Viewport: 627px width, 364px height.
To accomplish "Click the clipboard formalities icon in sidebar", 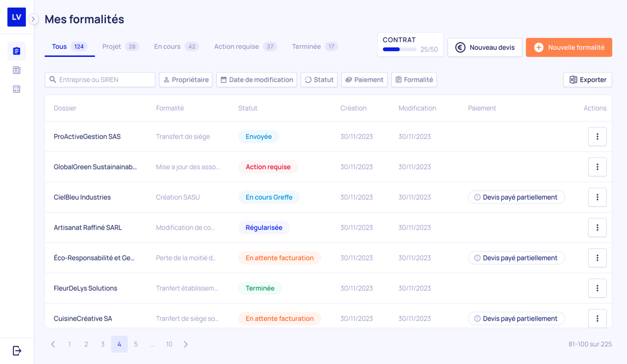I will 17,51.
